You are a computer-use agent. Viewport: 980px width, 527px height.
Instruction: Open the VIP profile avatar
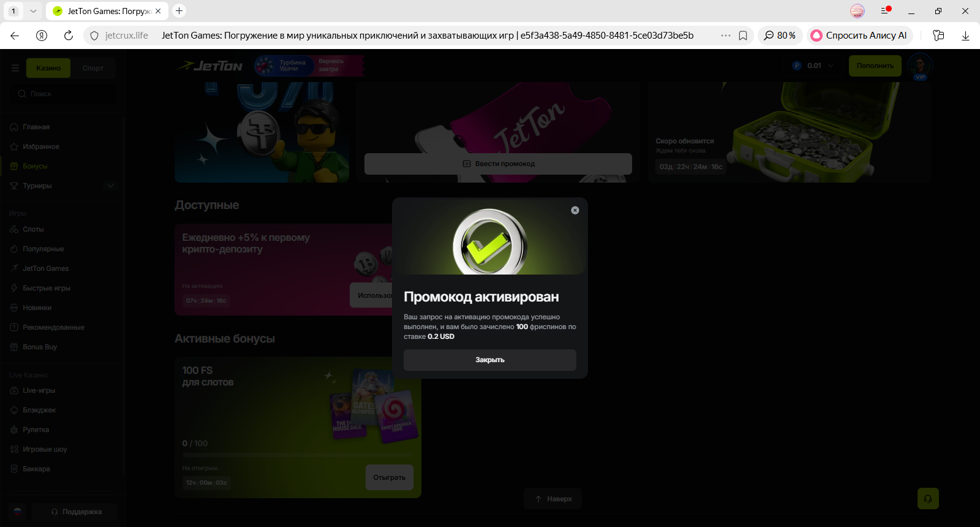coord(920,66)
